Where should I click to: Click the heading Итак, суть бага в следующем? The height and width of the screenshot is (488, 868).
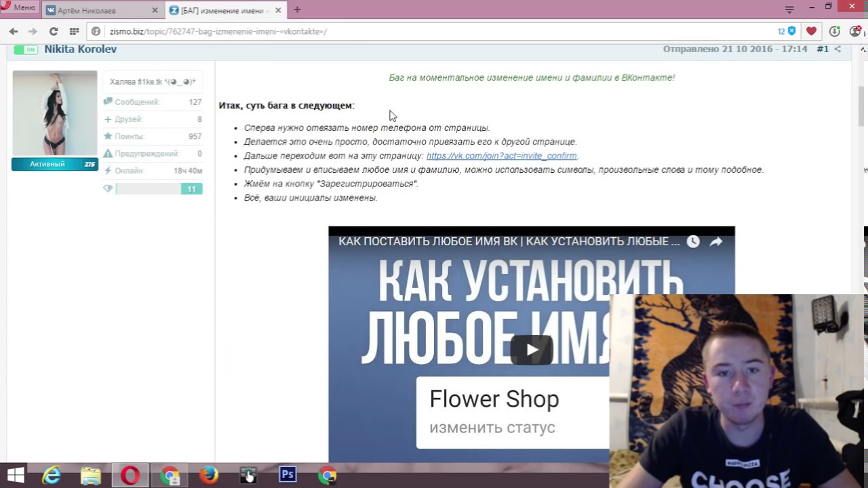click(x=286, y=106)
